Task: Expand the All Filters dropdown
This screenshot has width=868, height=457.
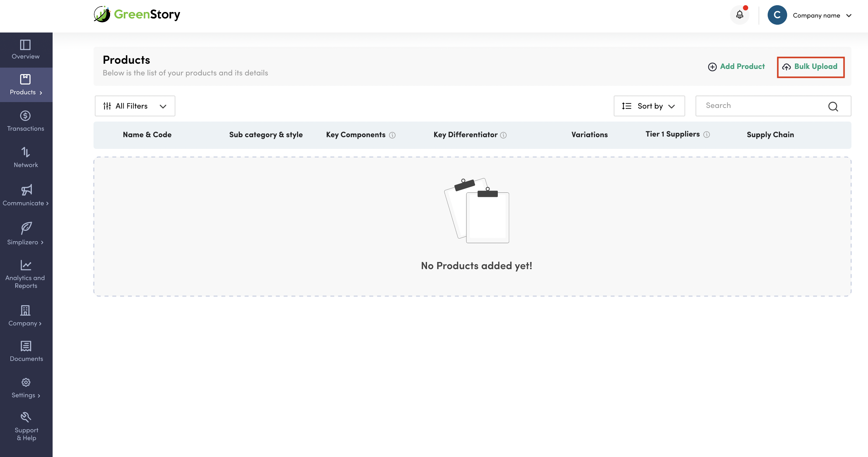Action: point(135,106)
